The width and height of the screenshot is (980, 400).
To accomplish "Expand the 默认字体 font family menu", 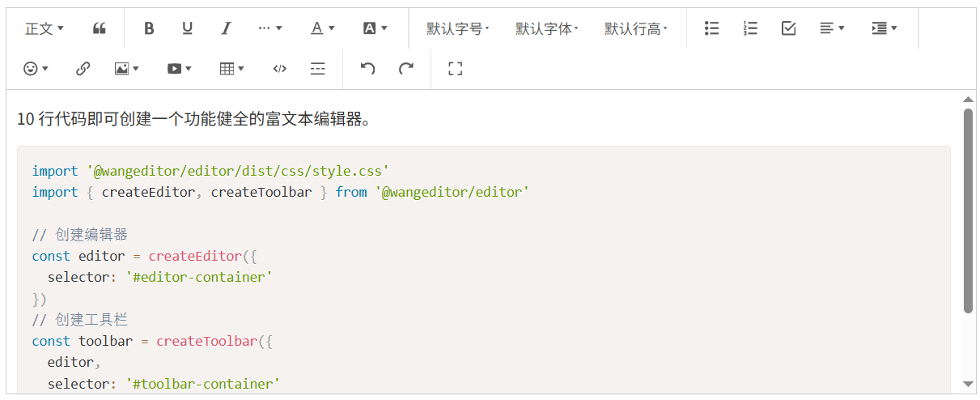I will pyautogui.click(x=546, y=28).
